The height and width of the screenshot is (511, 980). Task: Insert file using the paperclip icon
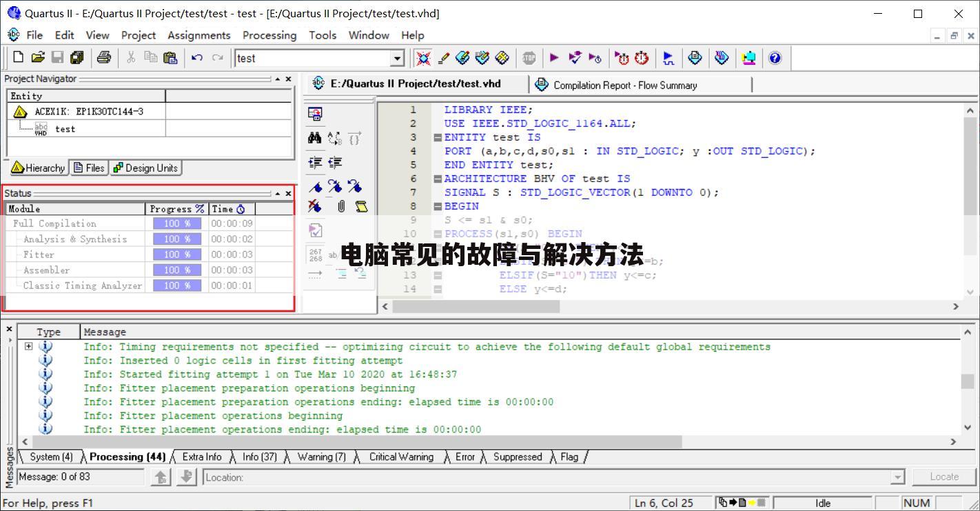point(341,206)
